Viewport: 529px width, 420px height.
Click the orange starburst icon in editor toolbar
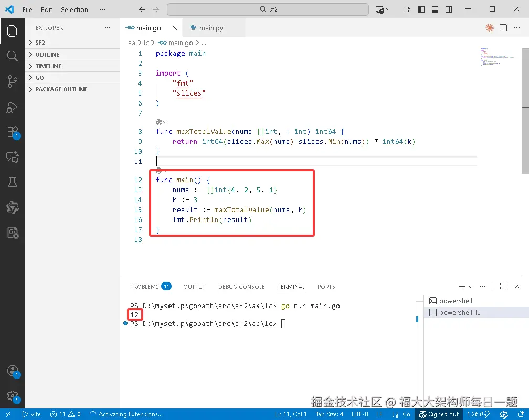pos(490,28)
